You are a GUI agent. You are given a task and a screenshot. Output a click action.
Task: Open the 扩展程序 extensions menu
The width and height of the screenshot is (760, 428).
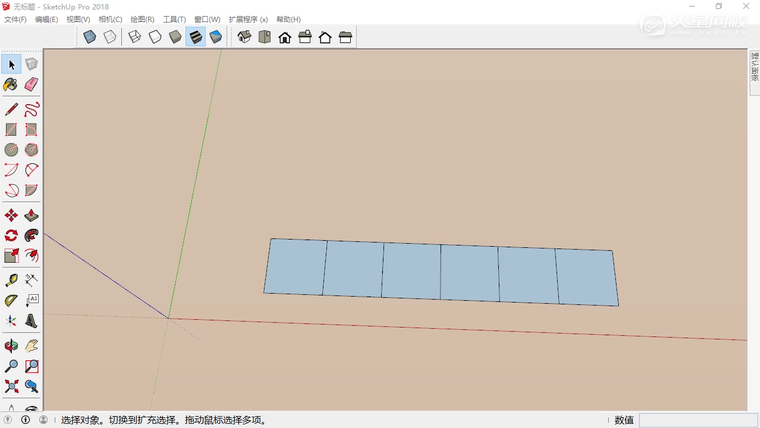click(248, 19)
